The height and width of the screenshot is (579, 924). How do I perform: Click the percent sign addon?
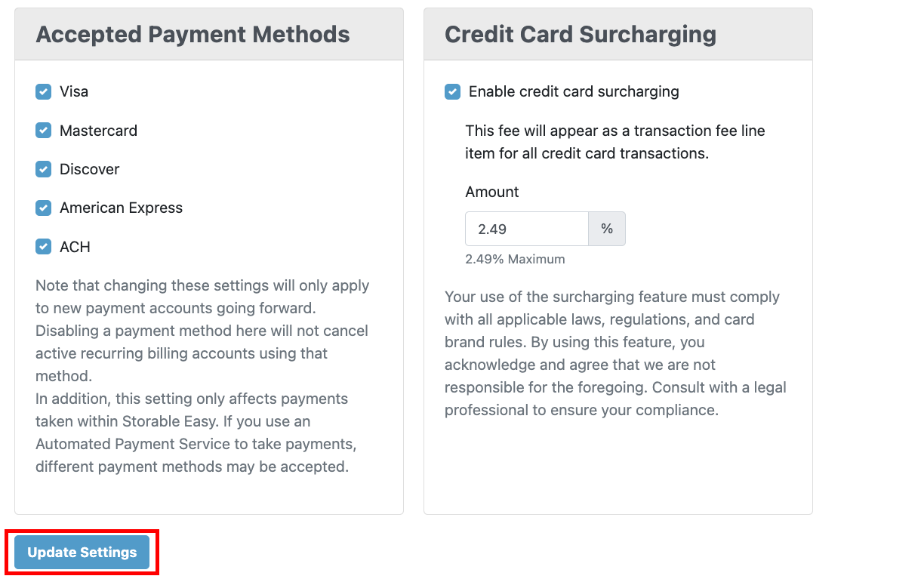(x=607, y=229)
